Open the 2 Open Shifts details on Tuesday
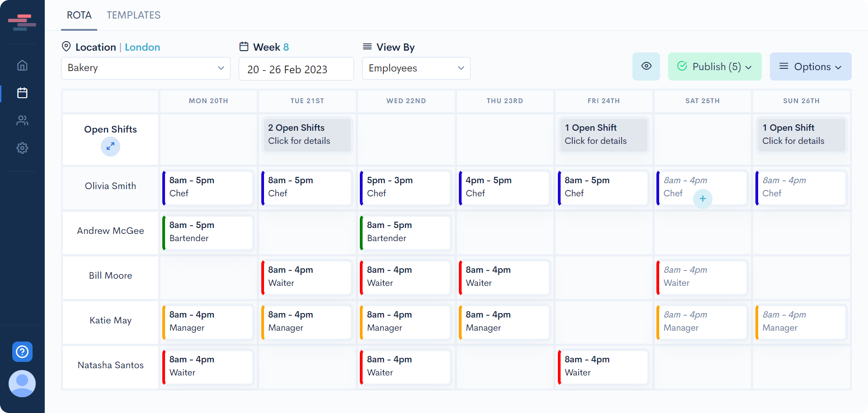The height and width of the screenshot is (413, 868). 307,134
